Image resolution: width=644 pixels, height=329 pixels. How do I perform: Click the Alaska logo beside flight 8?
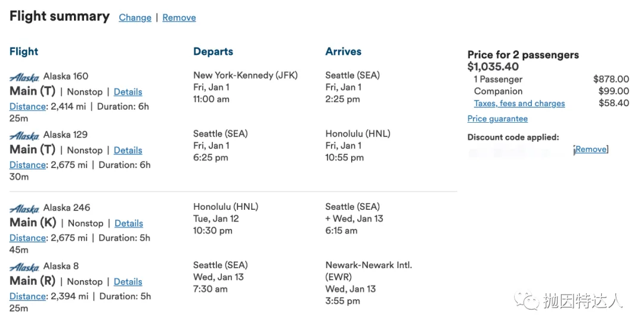[24, 267]
